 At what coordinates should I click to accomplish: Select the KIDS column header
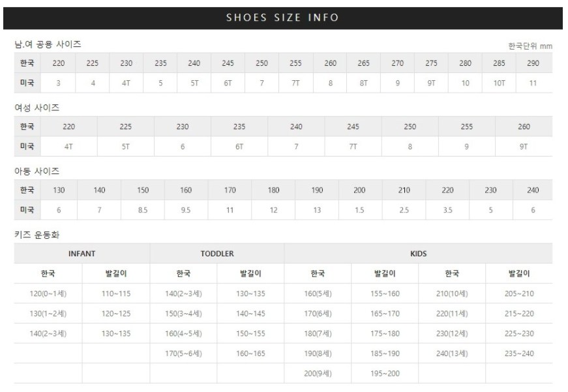point(419,254)
